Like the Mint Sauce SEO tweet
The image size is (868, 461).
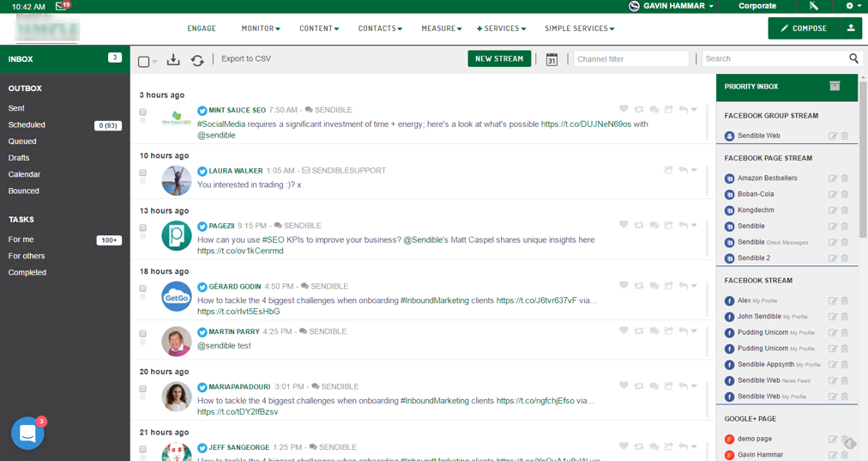coord(624,109)
